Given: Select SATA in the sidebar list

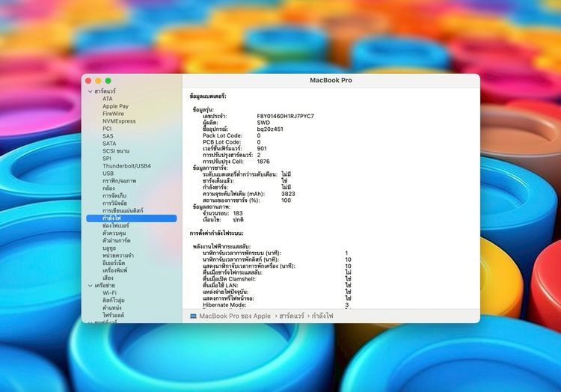Looking at the screenshot, I should coord(109,144).
